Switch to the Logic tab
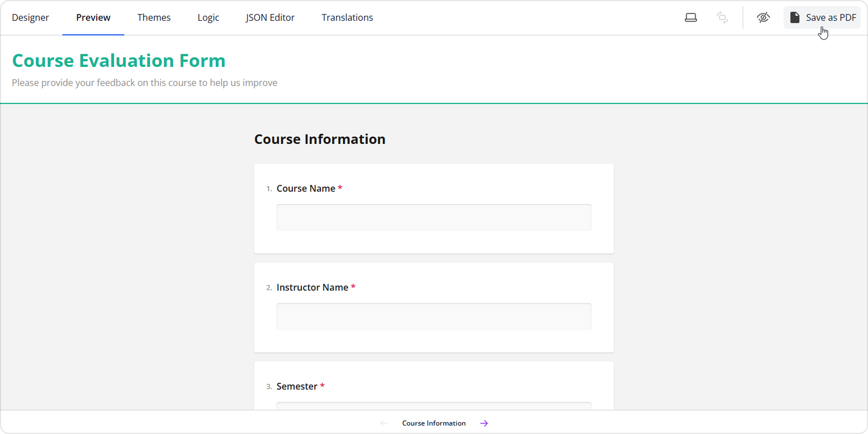This screenshot has width=868, height=434. [208, 17]
